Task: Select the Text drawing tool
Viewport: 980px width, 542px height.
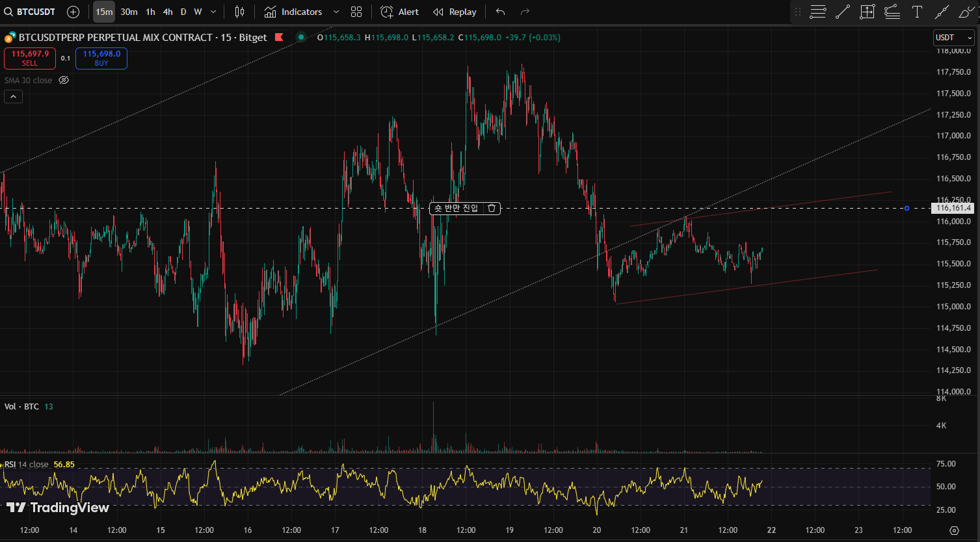Action: pyautogui.click(x=917, y=12)
